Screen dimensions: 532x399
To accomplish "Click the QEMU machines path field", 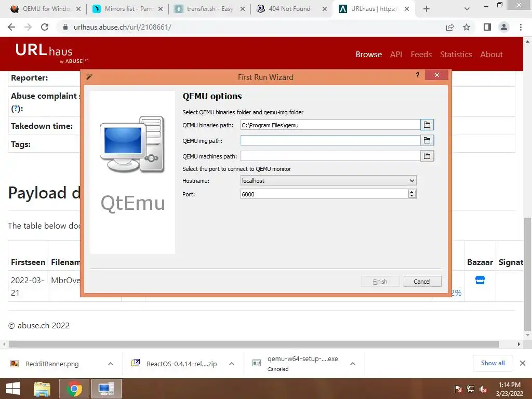I will [x=330, y=156].
